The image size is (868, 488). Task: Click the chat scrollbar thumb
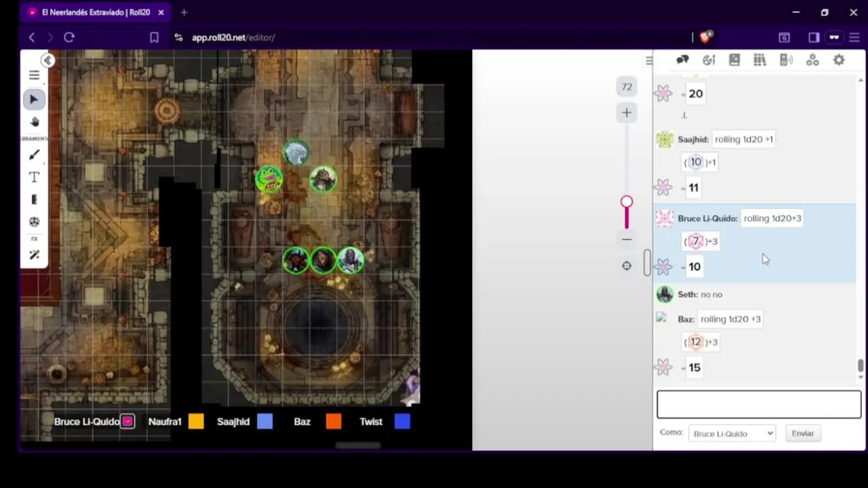861,365
